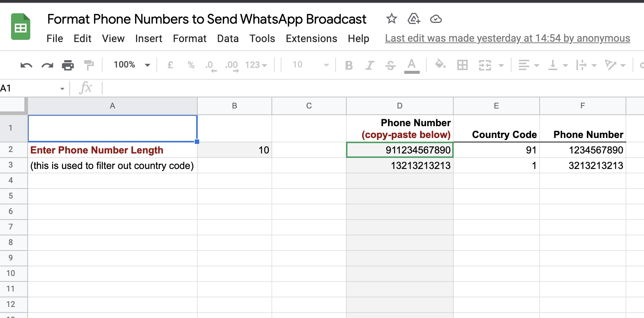Image resolution: width=644 pixels, height=318 pixels.
Task: Select the 'filter out country code' note cell
Action: (x=112, y=165)
